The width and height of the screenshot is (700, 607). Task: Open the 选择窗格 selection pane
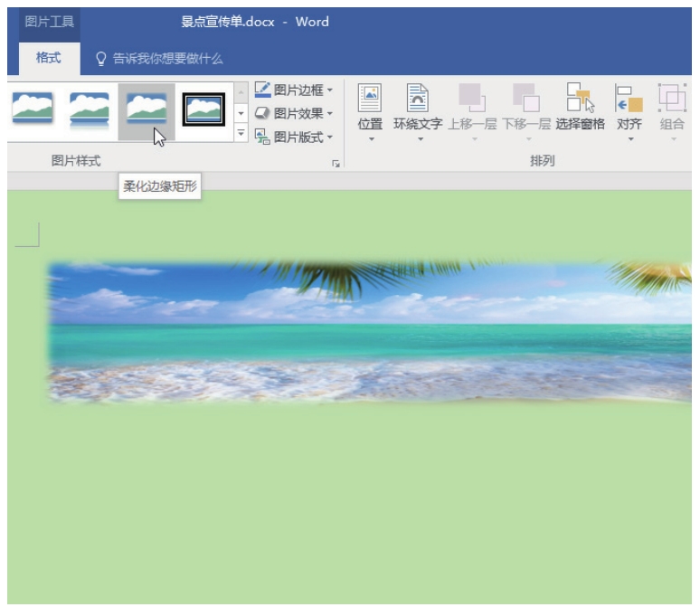click(581, 107)
